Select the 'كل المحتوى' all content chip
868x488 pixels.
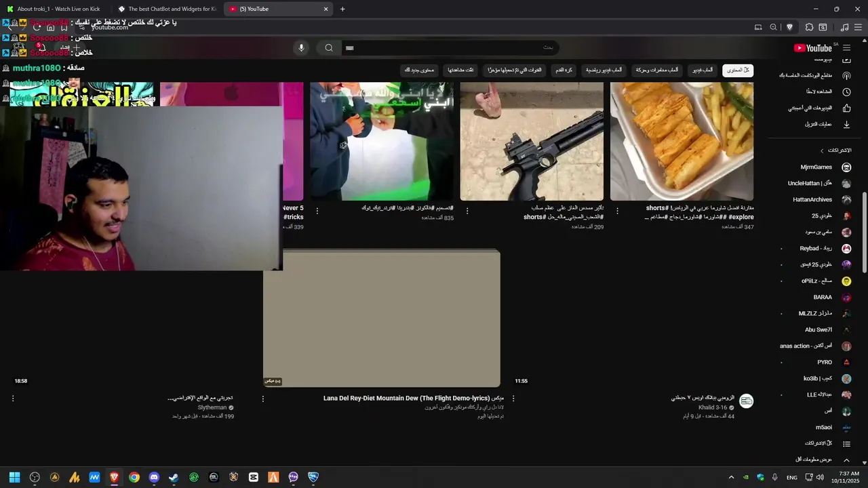[x=738, y=70]
